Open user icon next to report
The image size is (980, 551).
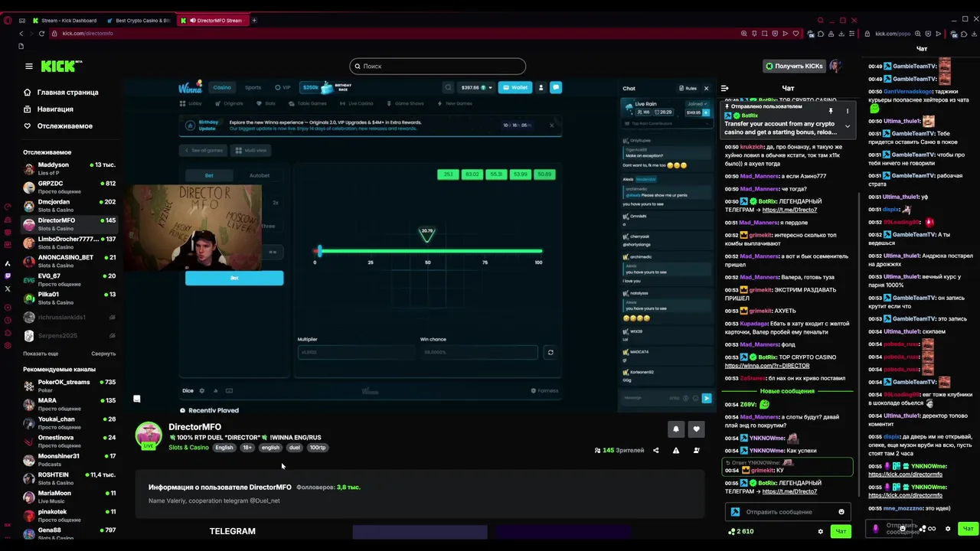click(x=696, y=451)
